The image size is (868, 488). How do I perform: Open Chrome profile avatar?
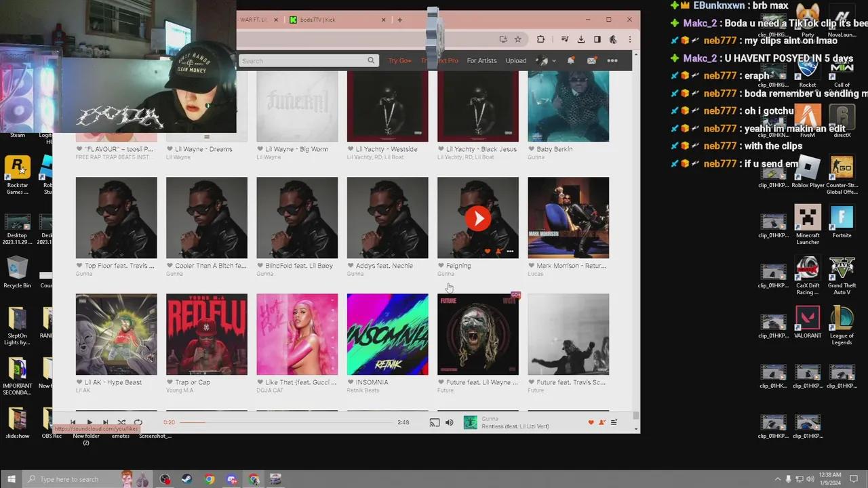(613, 39)
